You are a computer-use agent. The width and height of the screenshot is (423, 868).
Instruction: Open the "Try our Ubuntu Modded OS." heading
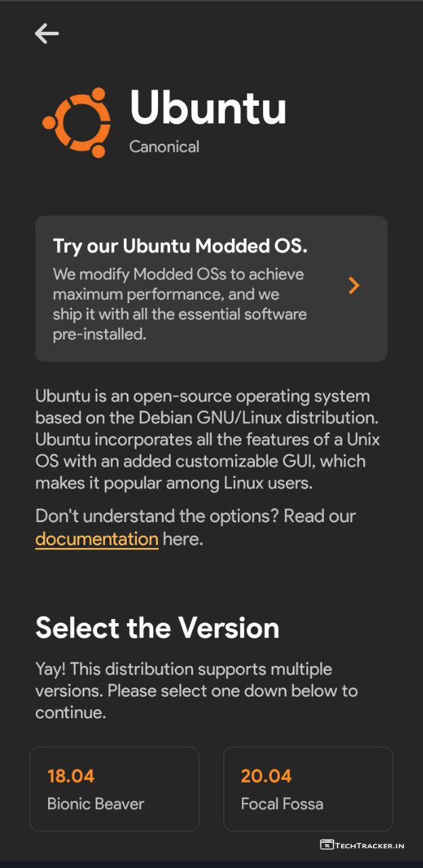coord(180,245)
